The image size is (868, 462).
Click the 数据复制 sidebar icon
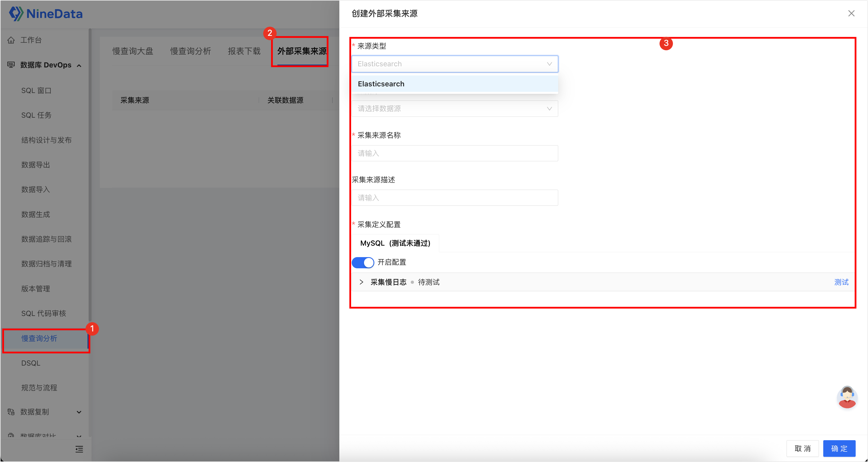(11, 412)
